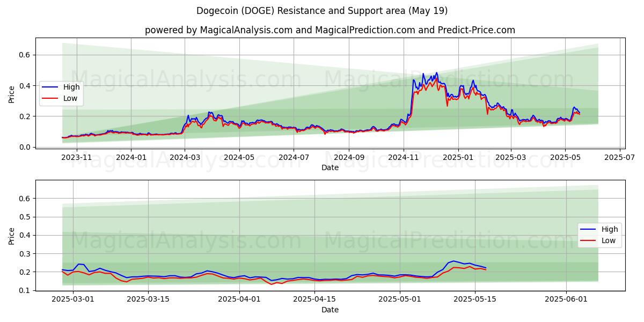Click the 'Date' x-axis label under the bottom chart

coord(330,310)
